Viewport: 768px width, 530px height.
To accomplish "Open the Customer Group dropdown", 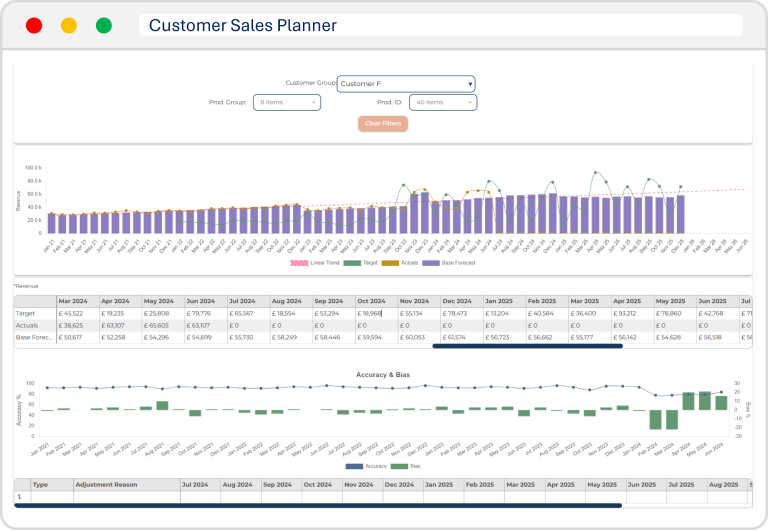I will pyautogui.click(x=405, y=84).
